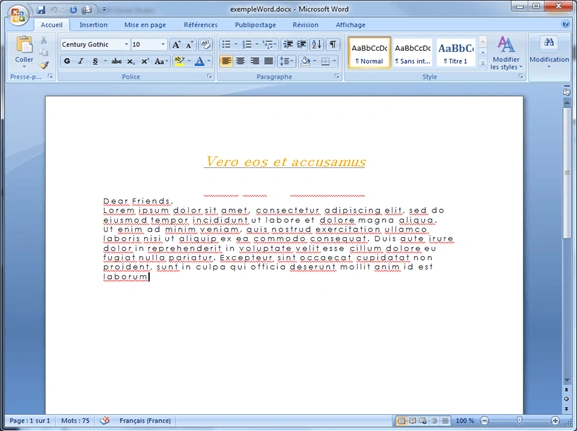Click Français (France) language indicator

145,420
